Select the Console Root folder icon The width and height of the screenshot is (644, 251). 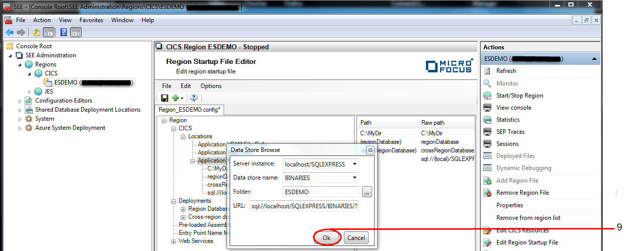pos(10,46)
